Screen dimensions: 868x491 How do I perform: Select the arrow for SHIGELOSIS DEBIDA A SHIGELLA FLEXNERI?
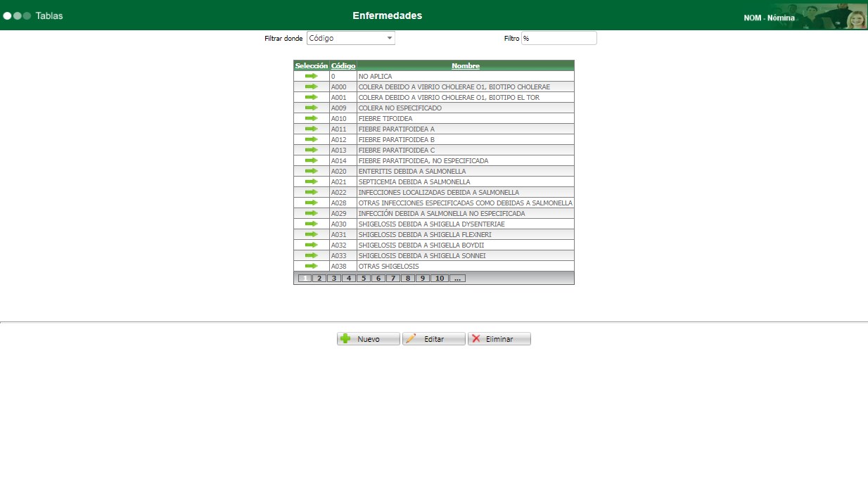pos(310,234)
